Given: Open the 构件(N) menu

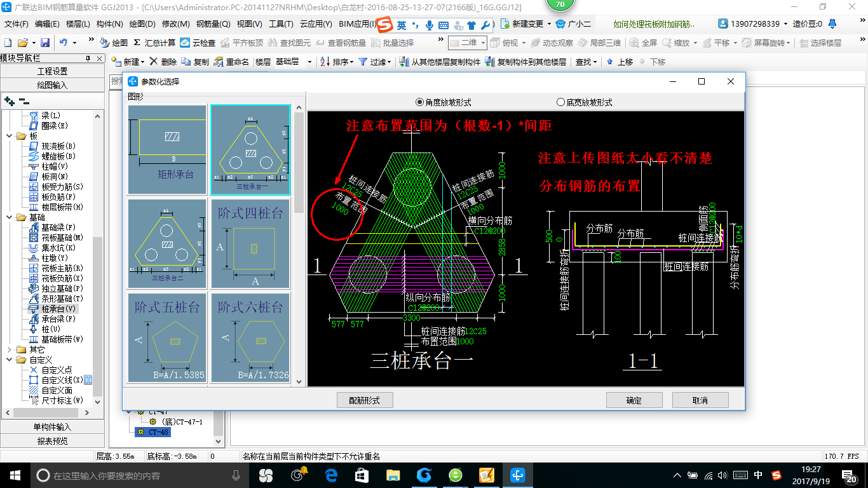Looking at the screenshot, I should (x=109, y=24).
